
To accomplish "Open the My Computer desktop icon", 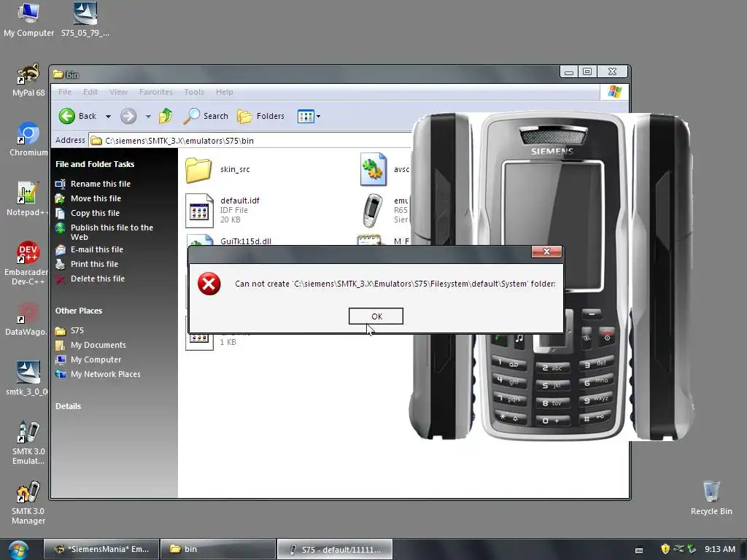I will coord(28,20).
